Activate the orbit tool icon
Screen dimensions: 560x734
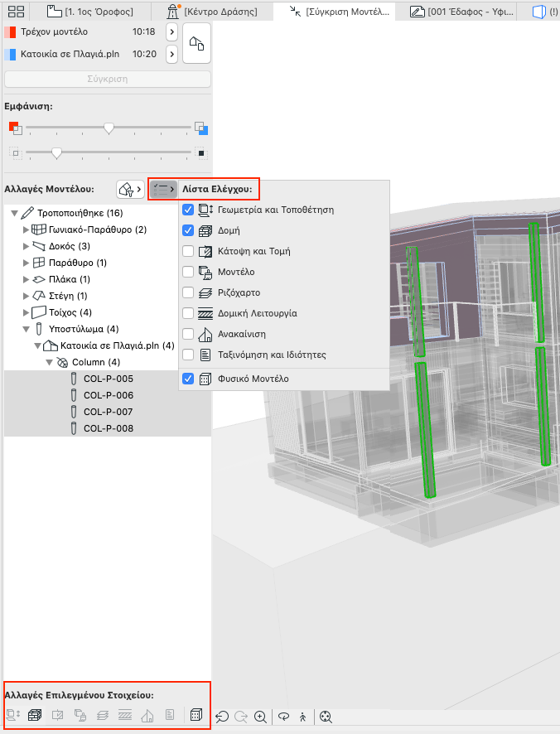284,717
